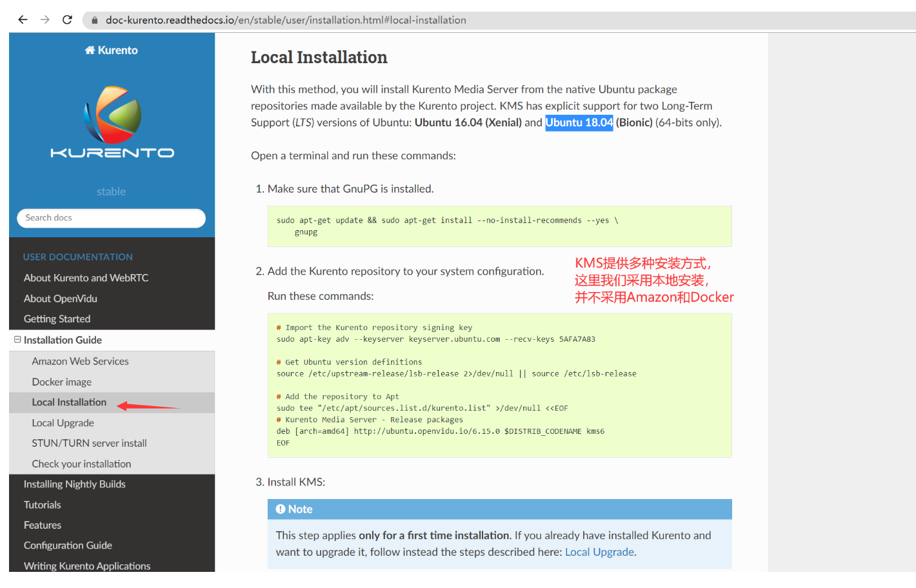Open Installing Nightly Builds page
The image size is (916, 588).
(74, 484)
